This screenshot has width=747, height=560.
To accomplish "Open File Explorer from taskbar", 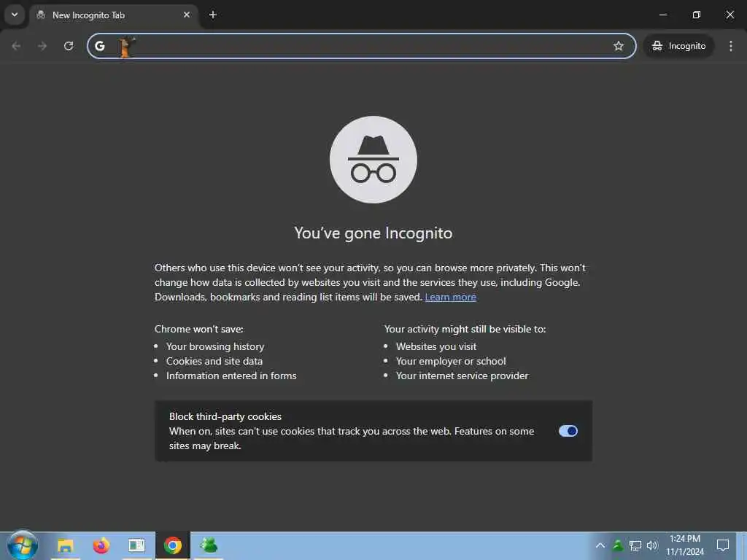I will 65,545.
